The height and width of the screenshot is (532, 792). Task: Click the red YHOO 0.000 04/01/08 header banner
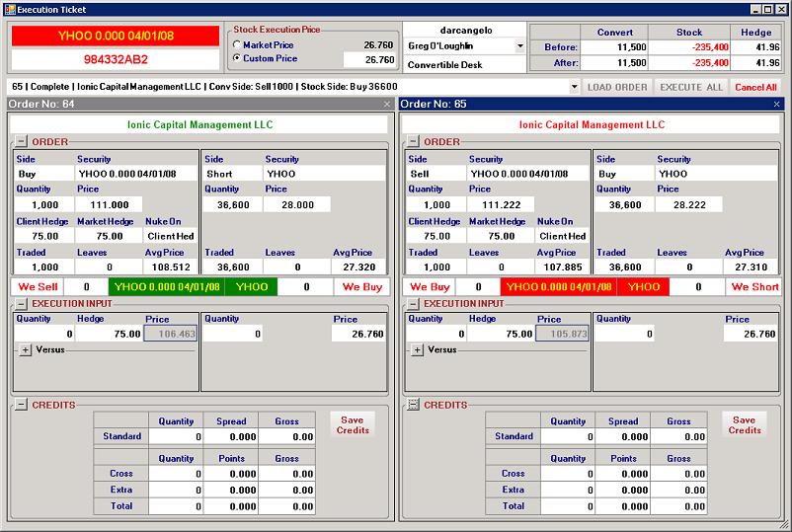(116, 36)
